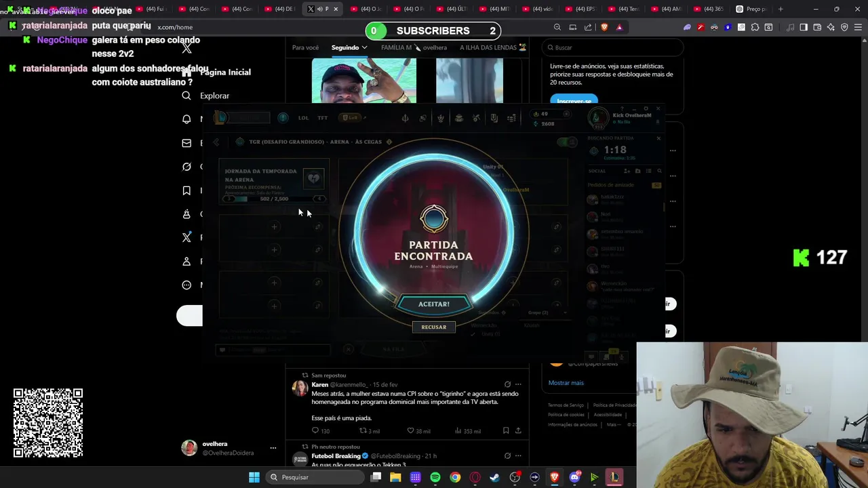Open the Brave Shields lion icon
Image resolution: width=868 pixels, height=488 pixels.
point(604,27)
